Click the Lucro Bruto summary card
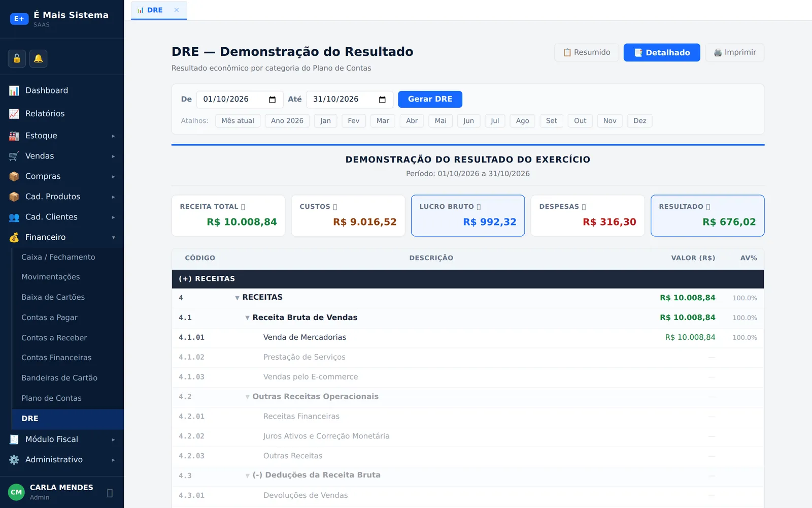Screen dimensions: 812x508 point(468,216)
